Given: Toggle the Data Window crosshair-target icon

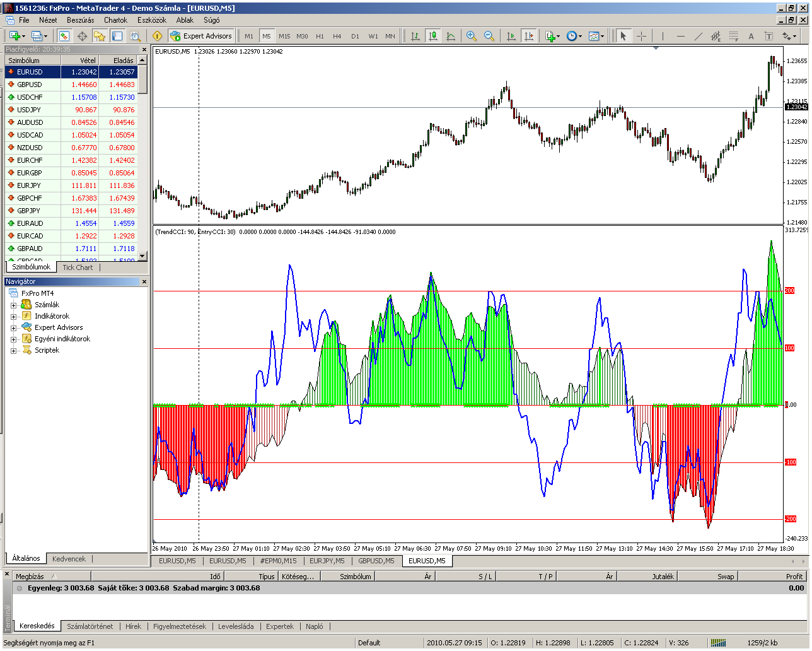Looking at the screenshot, I should click(x=82, y=36).
